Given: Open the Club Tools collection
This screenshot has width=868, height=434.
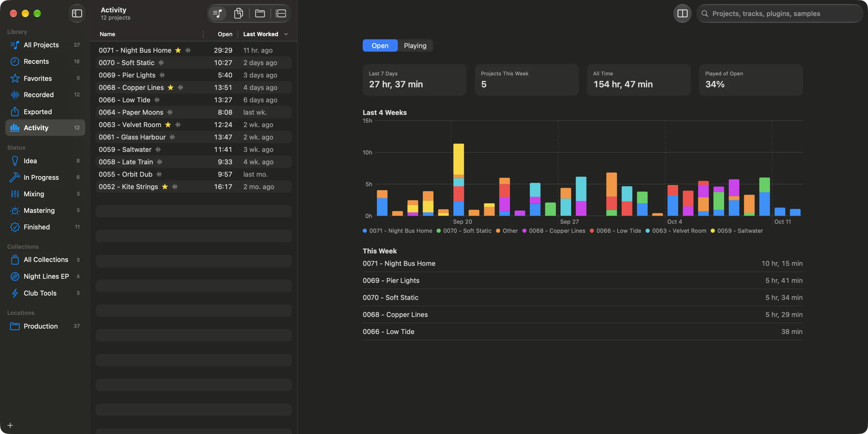Looking at the screenshot, I should tap(45, 293).
